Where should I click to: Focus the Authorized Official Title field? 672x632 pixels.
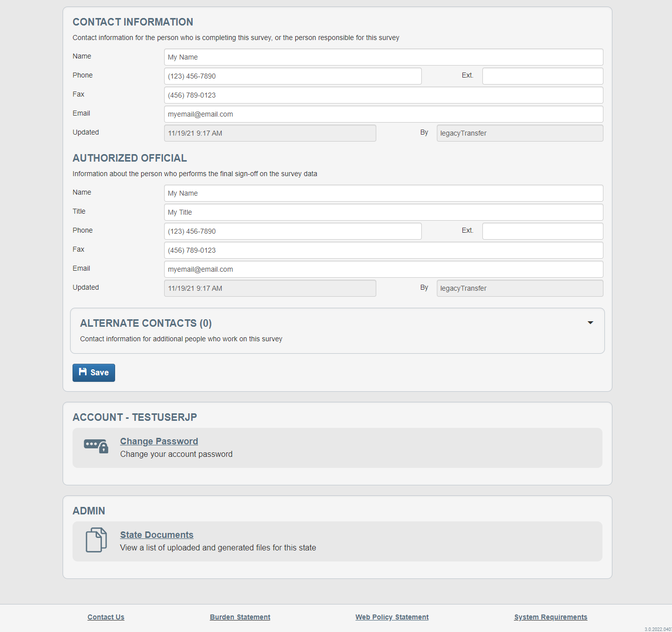click(383, 212)
